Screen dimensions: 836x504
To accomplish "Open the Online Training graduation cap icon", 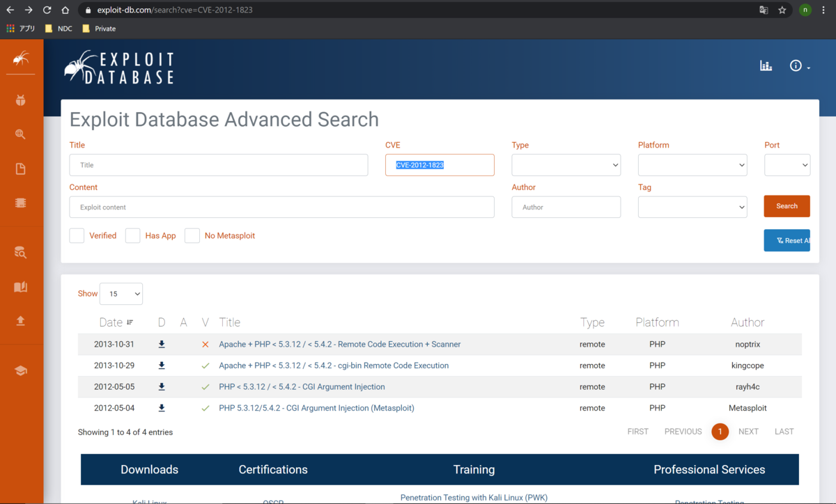I will click(x=21, y=371).
